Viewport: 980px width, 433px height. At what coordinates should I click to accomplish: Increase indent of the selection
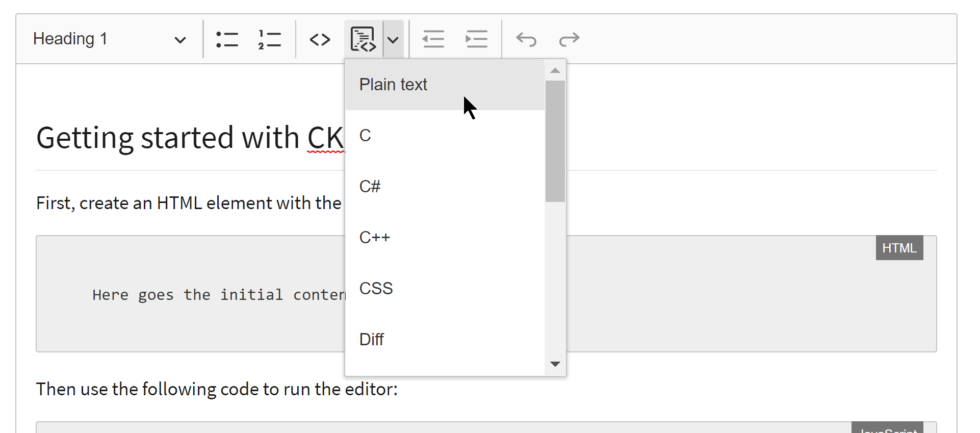coord(476,39)
